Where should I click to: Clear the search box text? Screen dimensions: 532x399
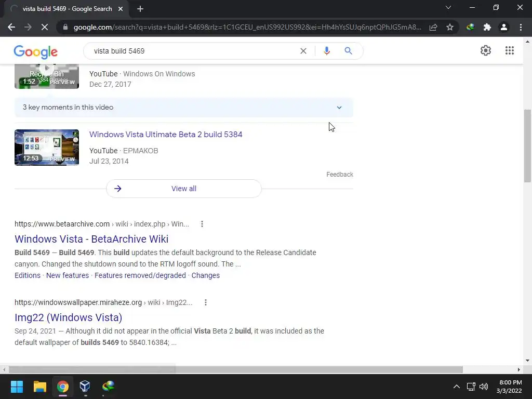[303, 51]
